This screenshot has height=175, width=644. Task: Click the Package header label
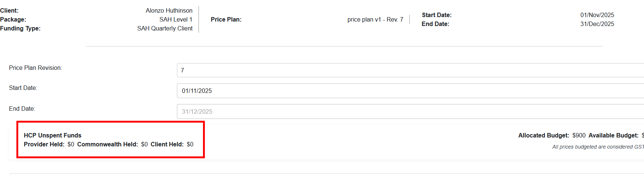[13, 19]
